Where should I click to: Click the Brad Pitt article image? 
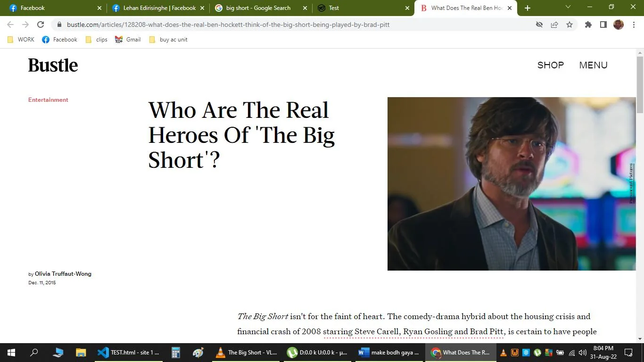pos(512,184)
